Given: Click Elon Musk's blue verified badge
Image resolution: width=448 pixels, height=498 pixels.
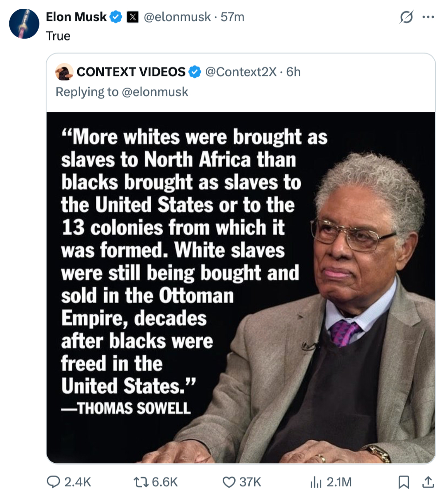Looking at the screenshot, I should pos(116,17).
